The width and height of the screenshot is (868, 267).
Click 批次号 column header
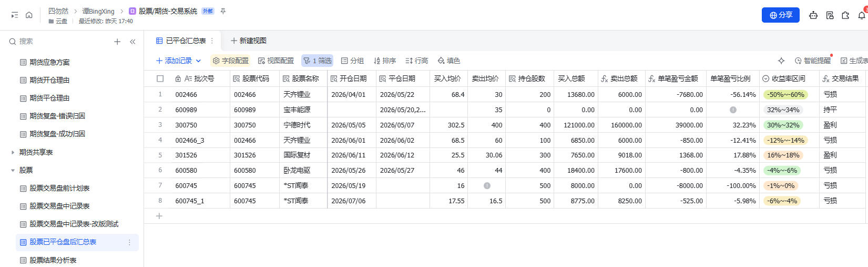199,78
